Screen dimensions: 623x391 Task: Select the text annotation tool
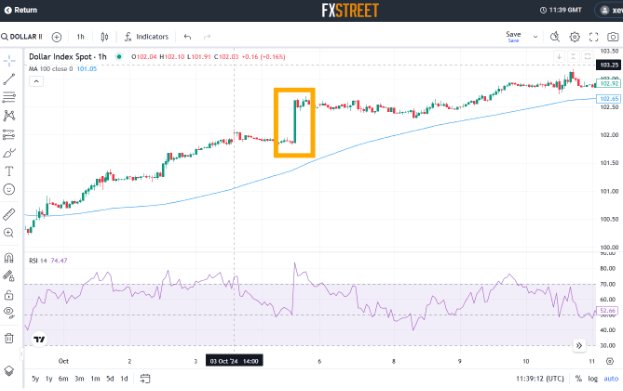pyautogui.click(x=9, y=171)
